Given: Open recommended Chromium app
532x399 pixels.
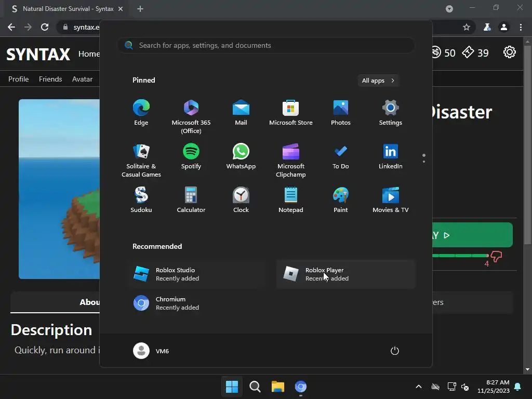Looking at the screenshot, I should tap(197, 303).
